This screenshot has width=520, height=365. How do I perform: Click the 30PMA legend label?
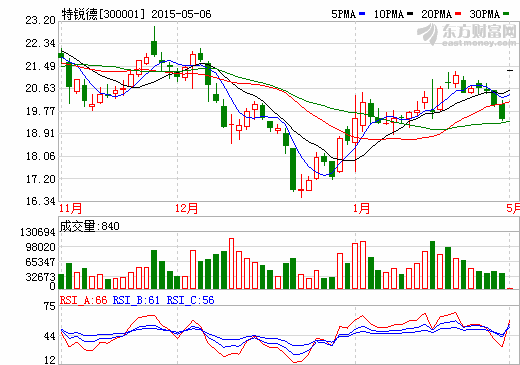(x=485, y=14)
